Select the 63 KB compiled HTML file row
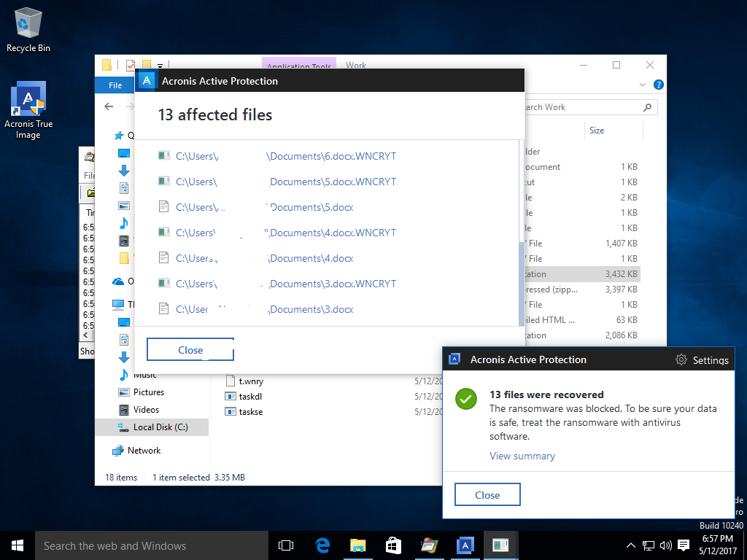The height and width of the screenshot is (560, 747). click(581, 320)
